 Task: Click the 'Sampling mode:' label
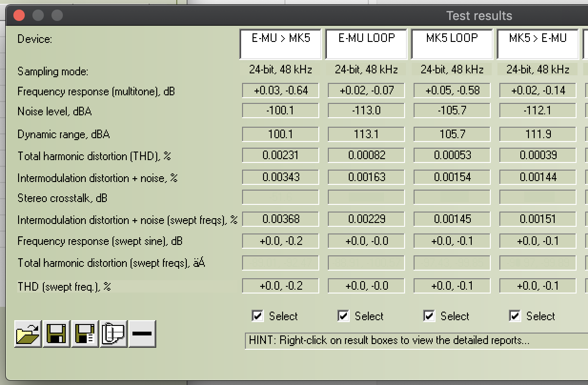[53, 72]
